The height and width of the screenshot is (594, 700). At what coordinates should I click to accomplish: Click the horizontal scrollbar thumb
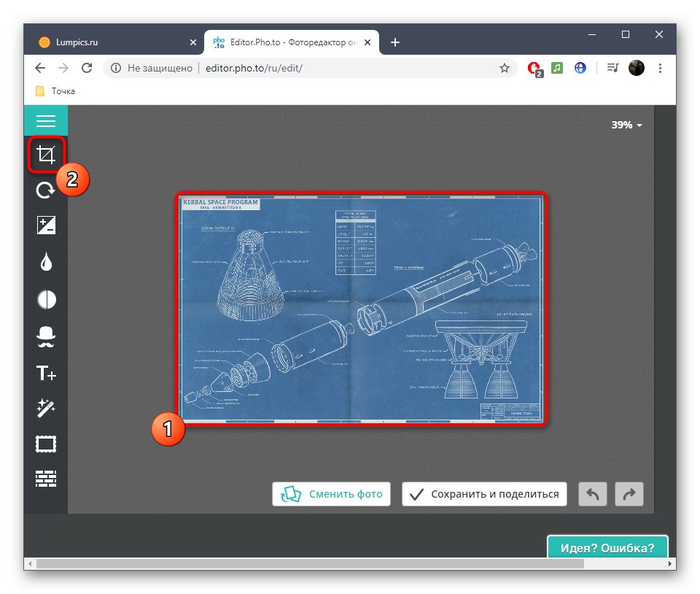[310, 564]
